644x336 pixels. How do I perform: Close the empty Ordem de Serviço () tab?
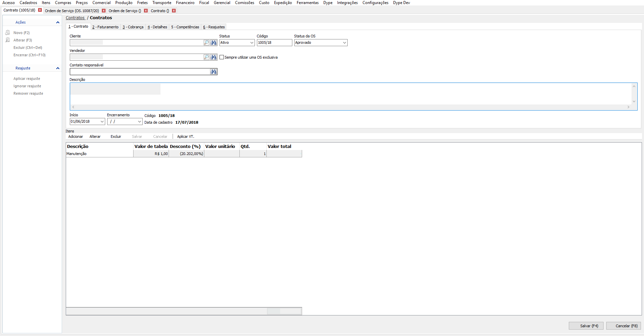tap(146, 11)
